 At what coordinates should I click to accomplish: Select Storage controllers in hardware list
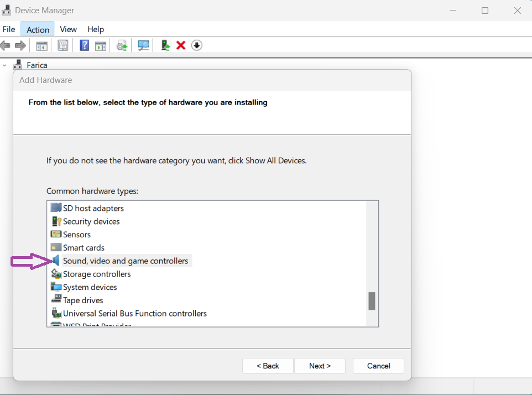click(x=97, y=274)
